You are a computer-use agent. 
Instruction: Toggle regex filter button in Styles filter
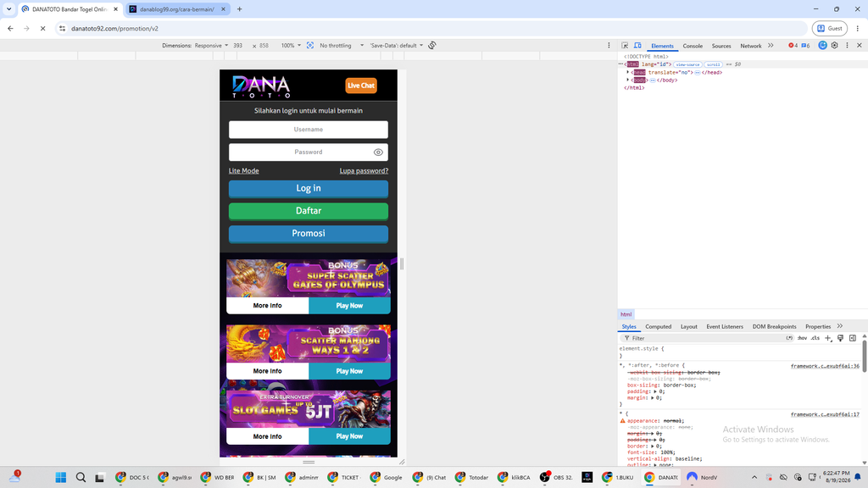tap(789, 338)
